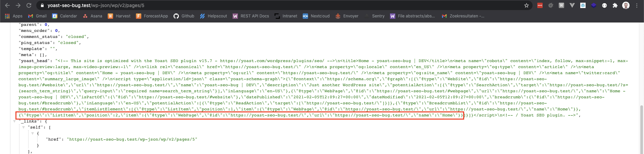
Task: Open the Chrome three-dot menu
Action: (637, 5)
